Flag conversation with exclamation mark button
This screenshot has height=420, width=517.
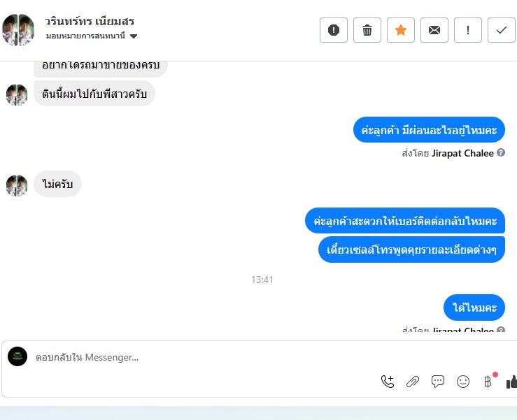point(468,30)
